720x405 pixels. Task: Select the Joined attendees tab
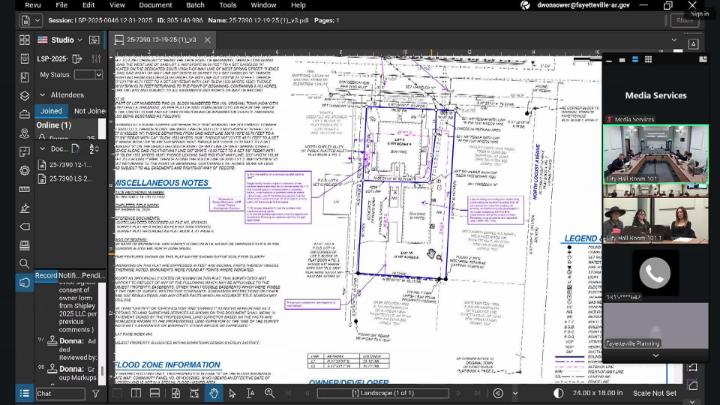click(51, 111)
